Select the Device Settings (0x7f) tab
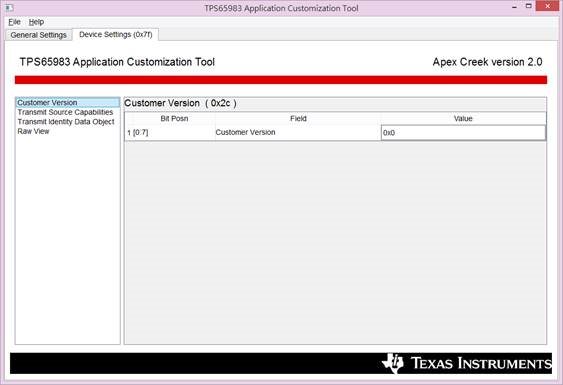The image size is (563, 385). 116,34
